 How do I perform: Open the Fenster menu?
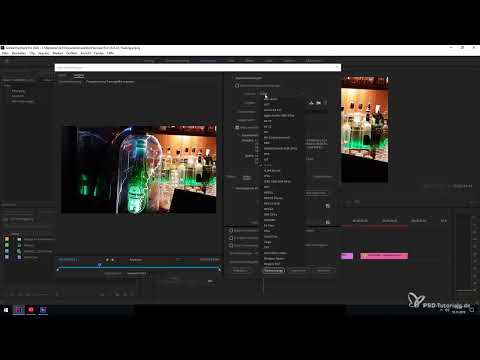pos(98,53)
